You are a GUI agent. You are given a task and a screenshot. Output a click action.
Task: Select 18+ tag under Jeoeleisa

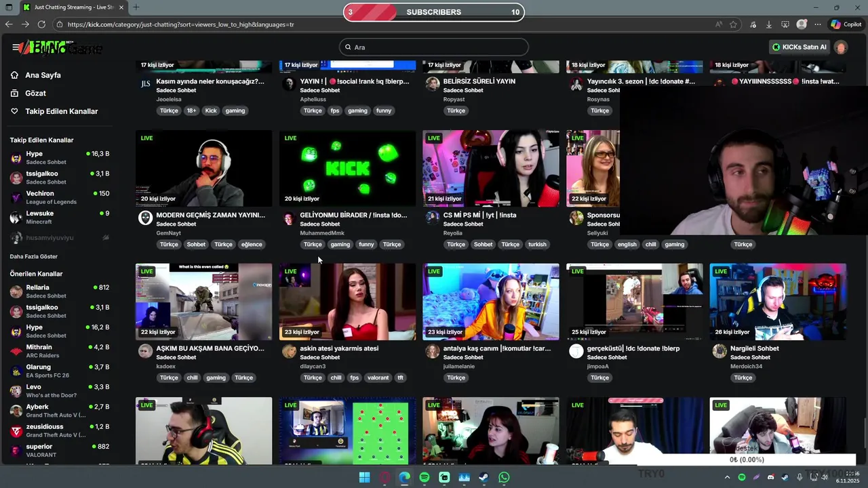tap(192, 111)
